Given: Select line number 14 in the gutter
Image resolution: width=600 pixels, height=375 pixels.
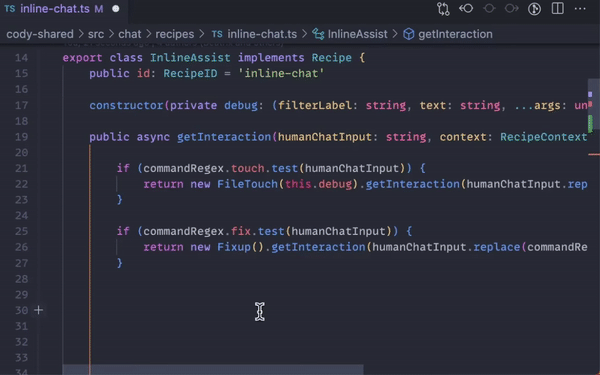Looking at the screenshot, I should click(x=21, y=58).
